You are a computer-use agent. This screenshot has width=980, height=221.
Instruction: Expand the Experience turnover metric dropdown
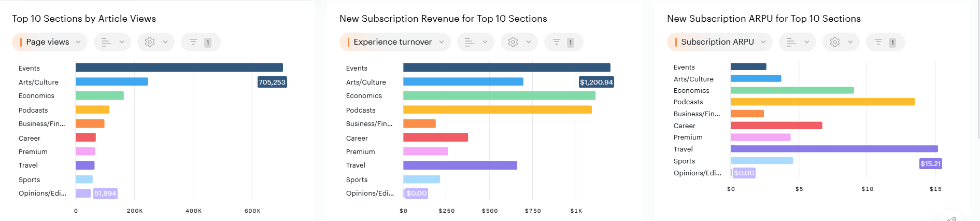point(395,42)
